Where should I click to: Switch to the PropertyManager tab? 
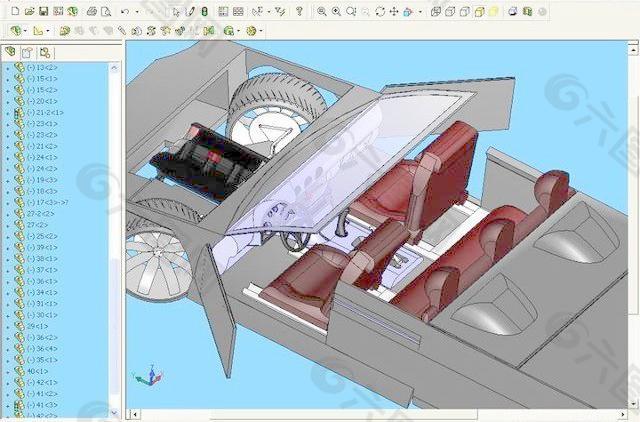click(x=27, y=52)
